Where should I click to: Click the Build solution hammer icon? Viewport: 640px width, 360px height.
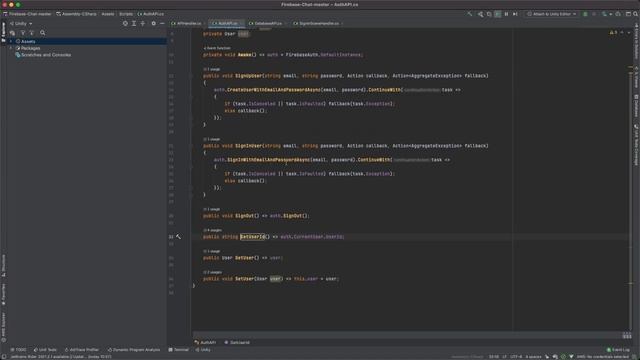(x=470, y=14)
